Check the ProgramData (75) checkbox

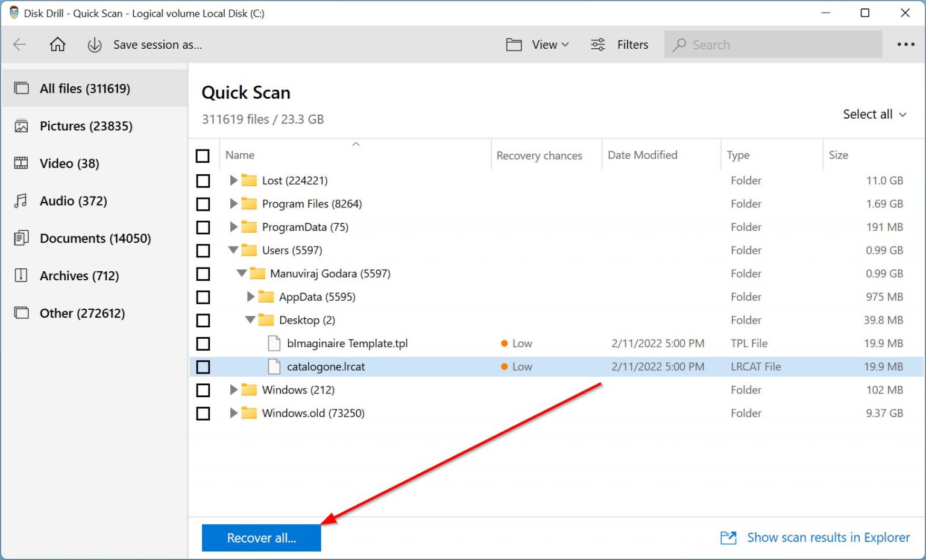[203, 227]
